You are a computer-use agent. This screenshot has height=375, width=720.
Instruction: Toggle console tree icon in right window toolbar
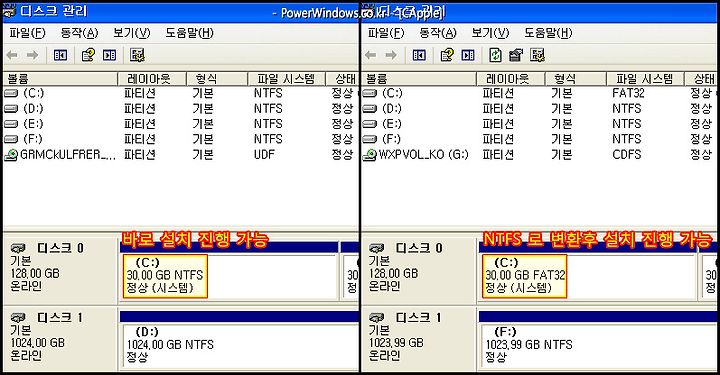point(419,56)
